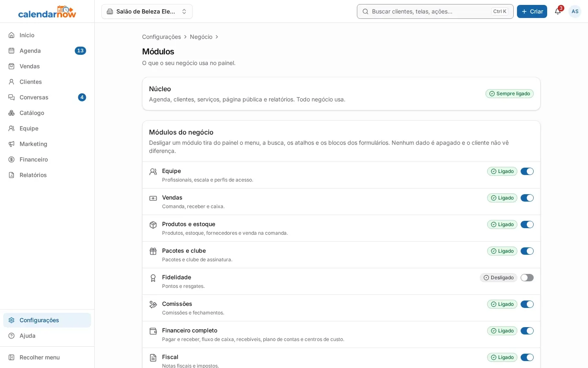Toggle the Fiscal module switch

tap(527, 357)
